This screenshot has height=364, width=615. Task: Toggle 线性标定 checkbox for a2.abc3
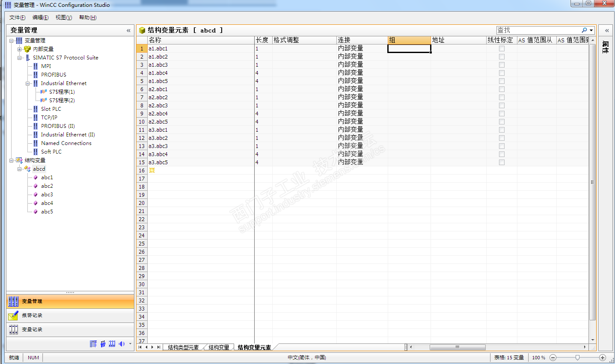502,106
